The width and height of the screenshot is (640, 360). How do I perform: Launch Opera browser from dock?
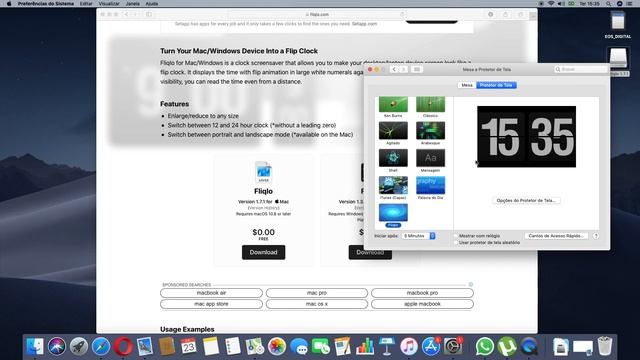123,347
